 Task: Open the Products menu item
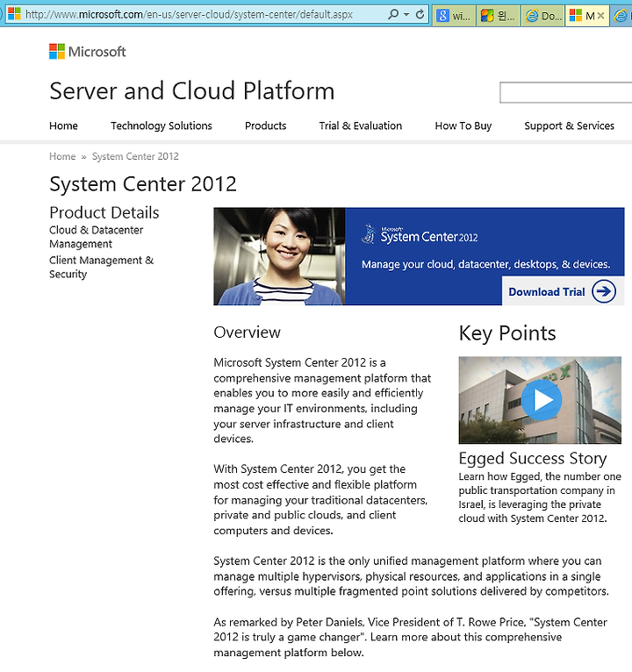265,125
